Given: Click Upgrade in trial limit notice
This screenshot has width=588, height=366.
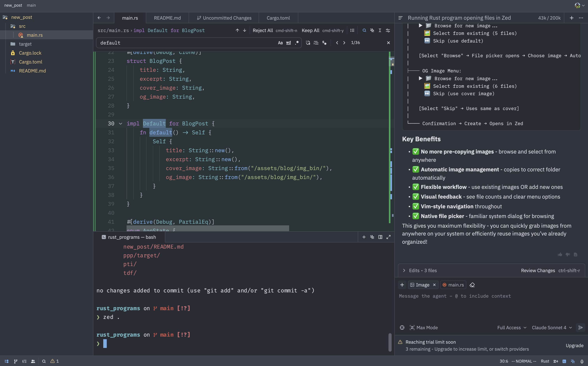Looking at the screenshot, I should point(574,345).
